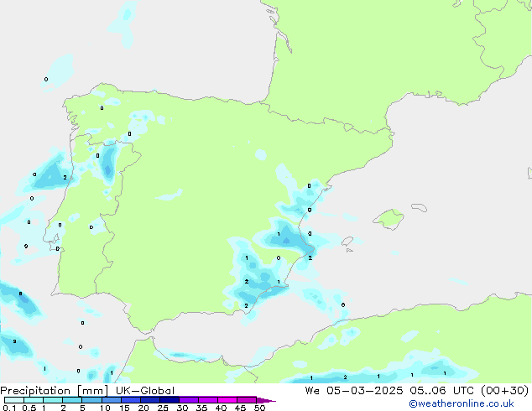The height and width of the screenshot is (411, 532).
Task: Click the "UK-Global" model label
Action: click(x=145, y=391)
